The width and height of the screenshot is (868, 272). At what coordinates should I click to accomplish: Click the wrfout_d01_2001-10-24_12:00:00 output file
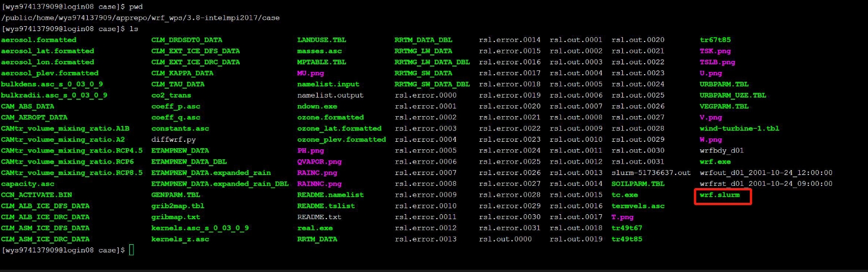tap(766, 173)
